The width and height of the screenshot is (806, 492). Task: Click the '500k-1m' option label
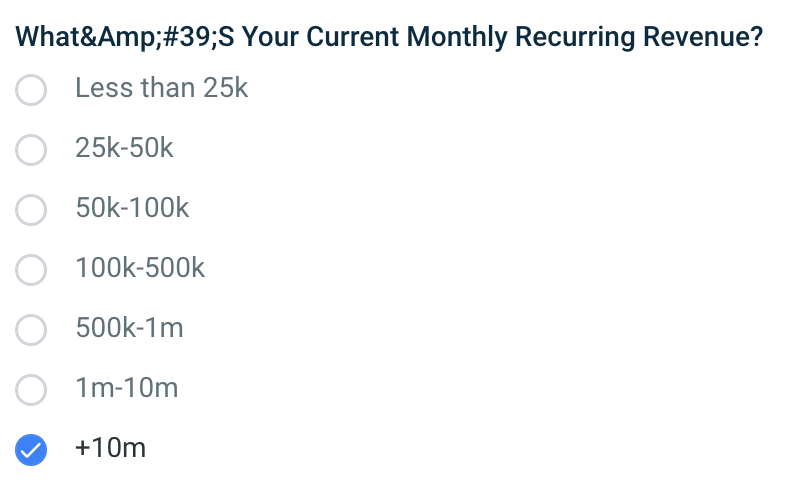pos(129,327)
